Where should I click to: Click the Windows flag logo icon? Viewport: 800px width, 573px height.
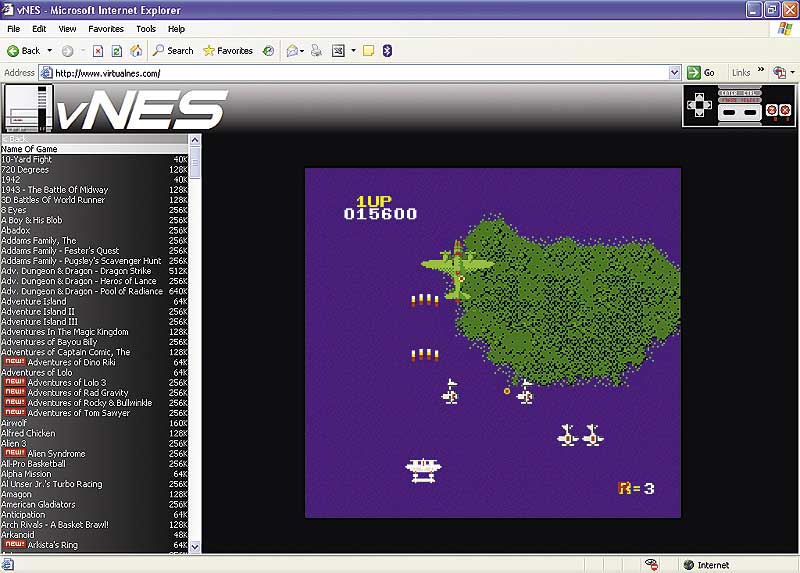[785, 29]
